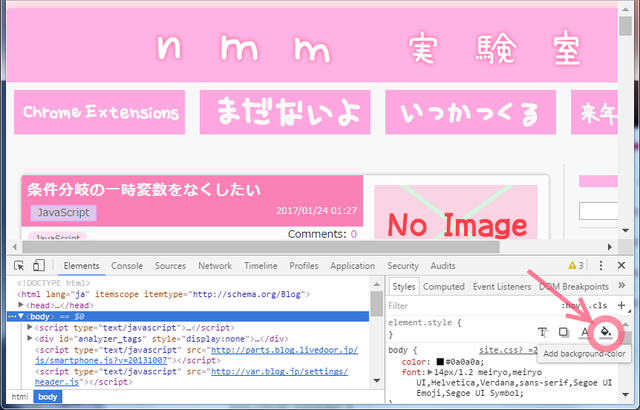Screen dimensions: 640x410
Task: Expand the head element node
Action: 21,305
